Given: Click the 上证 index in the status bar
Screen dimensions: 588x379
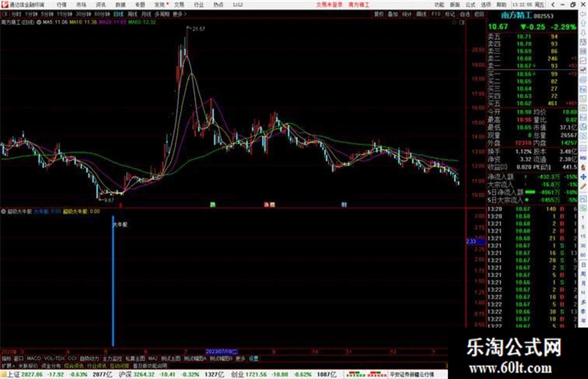Looking at the screenshot, I should click(x=14, y=375).
